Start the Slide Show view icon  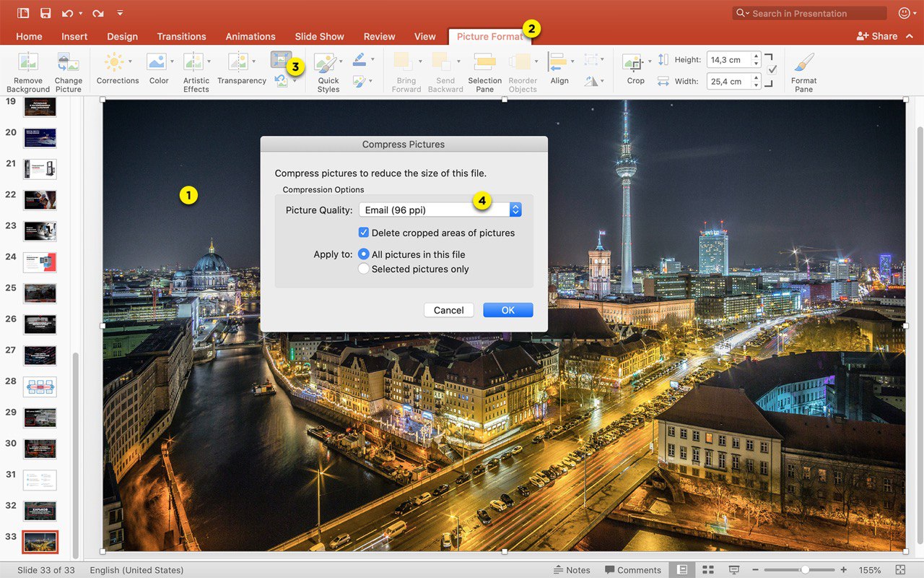tap(734, 570)
